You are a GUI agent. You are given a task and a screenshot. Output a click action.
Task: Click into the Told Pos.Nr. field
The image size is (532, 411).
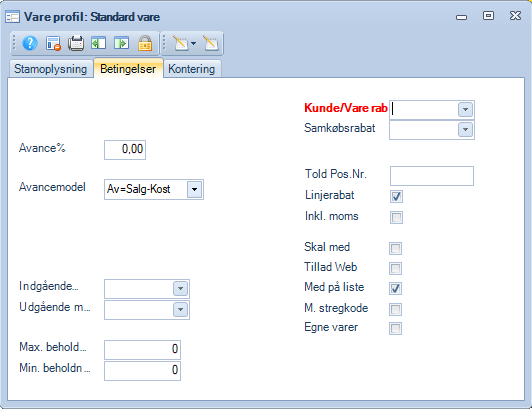click(x=432, y=176)
